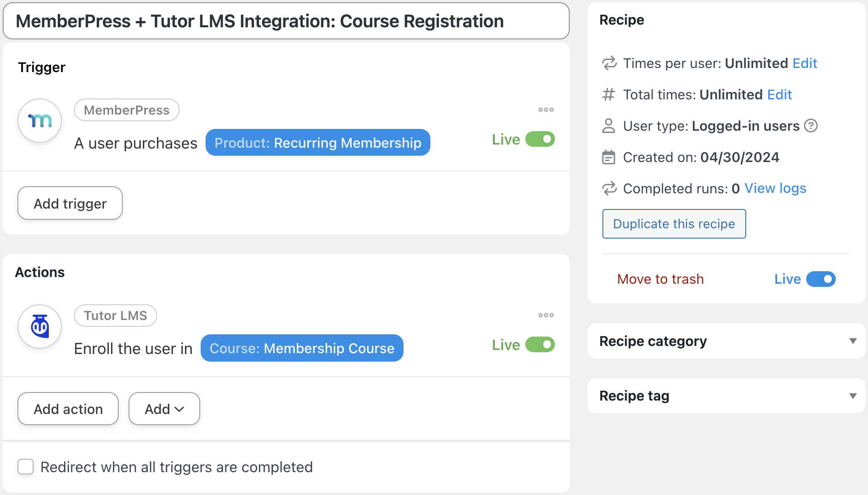Click the Tutor LMS owl icon

[x=40, y=326]
